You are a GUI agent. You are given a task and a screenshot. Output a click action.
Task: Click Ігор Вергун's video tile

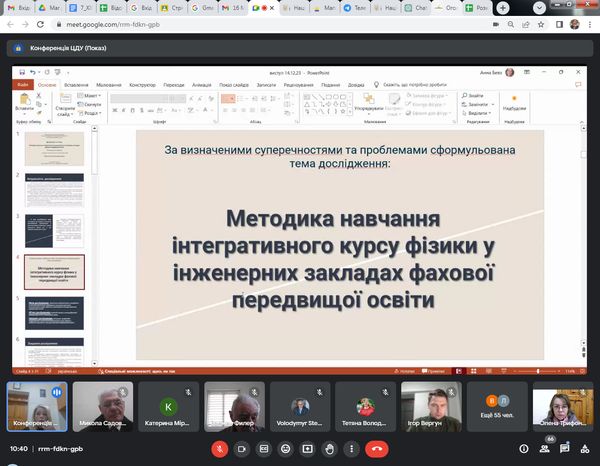point(429,405)
